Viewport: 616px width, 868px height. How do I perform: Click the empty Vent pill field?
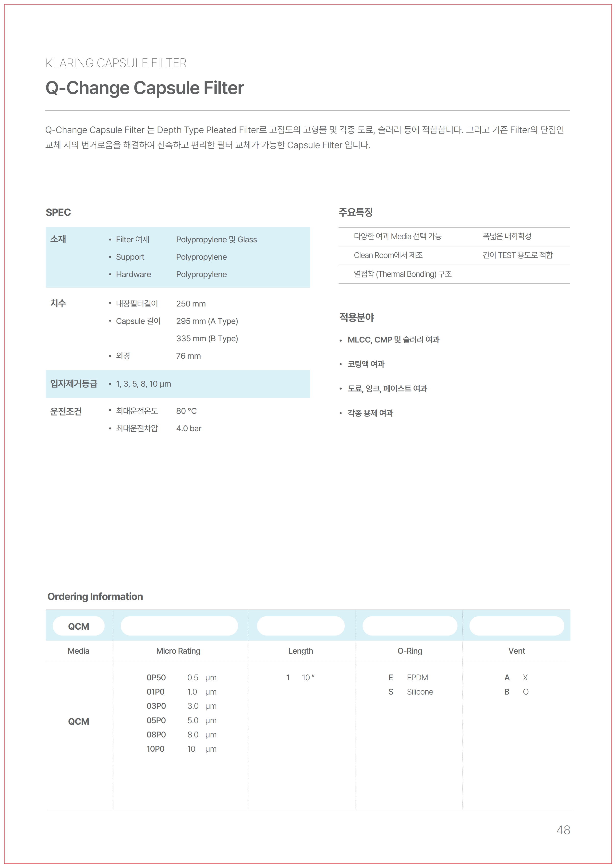point(517,626)
